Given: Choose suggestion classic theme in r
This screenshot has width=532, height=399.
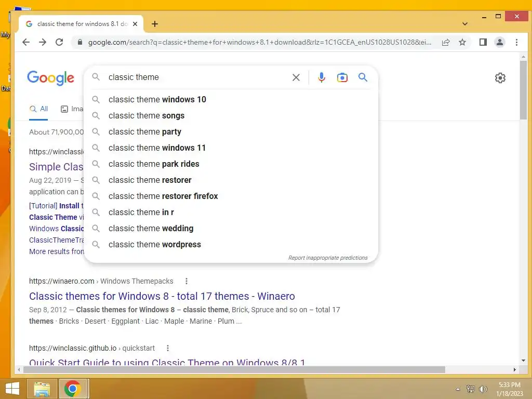Looking at the screenshot, I should [x=231, y=212].
